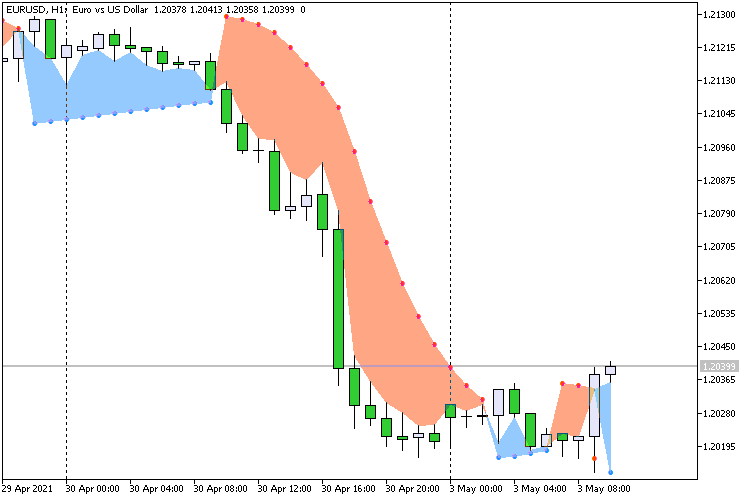Click the 1.20875 price axis label
Viewport: 750px width, 500px height.
(719, 180)
